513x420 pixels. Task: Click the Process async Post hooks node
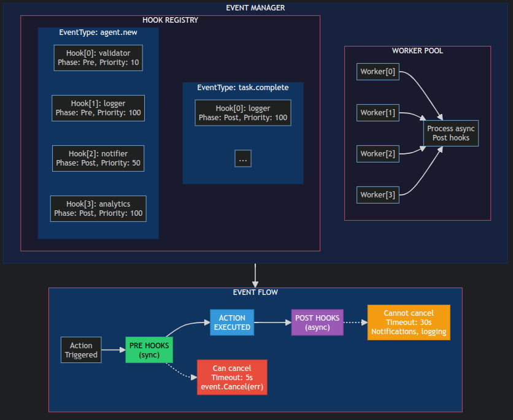point(452,133)
